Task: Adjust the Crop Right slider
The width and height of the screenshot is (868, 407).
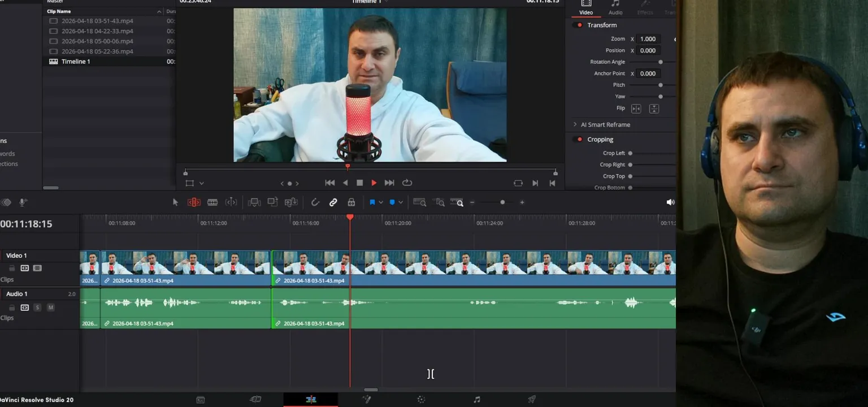Action: [630, 164]
